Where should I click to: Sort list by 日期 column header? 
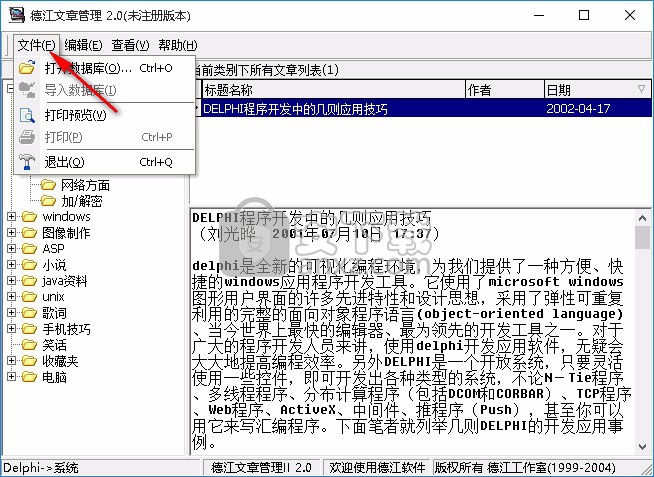click(597, 90)
